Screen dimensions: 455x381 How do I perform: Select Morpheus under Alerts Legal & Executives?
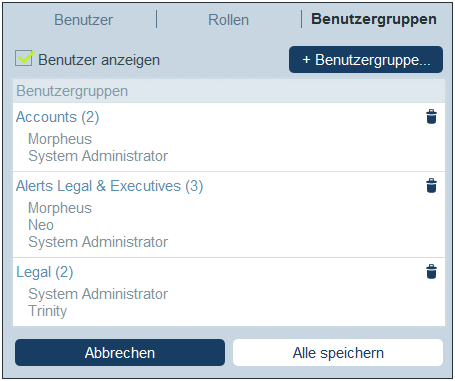tap(60, 208)
